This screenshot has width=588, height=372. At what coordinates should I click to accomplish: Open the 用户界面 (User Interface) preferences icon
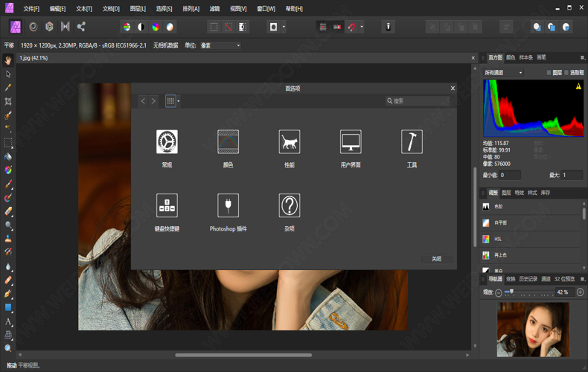coord(351,142)
